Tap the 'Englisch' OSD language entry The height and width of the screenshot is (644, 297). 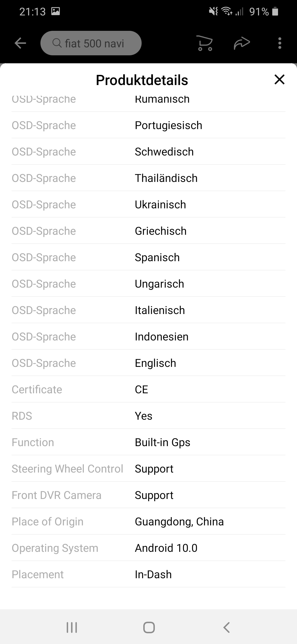tap(155, 363)
